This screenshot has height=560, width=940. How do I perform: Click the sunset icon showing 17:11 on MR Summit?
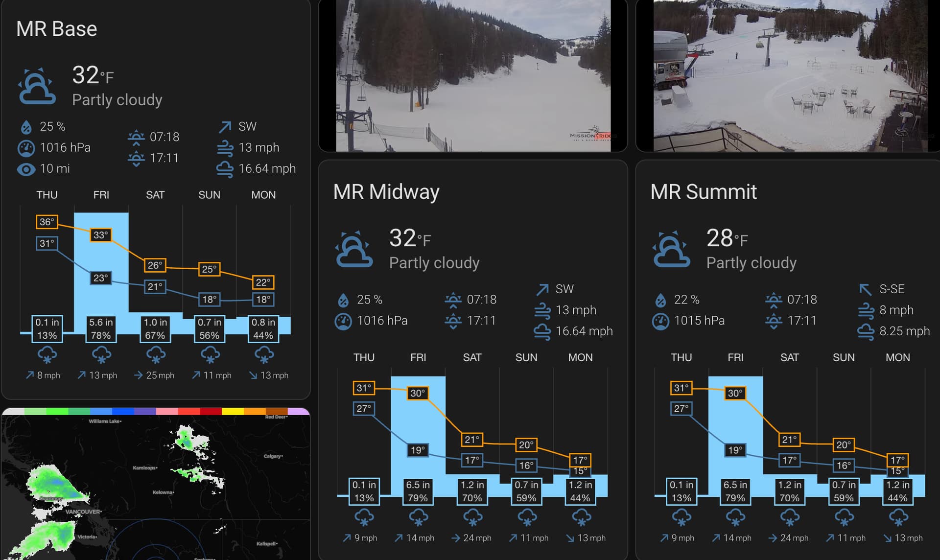[774, 321]
